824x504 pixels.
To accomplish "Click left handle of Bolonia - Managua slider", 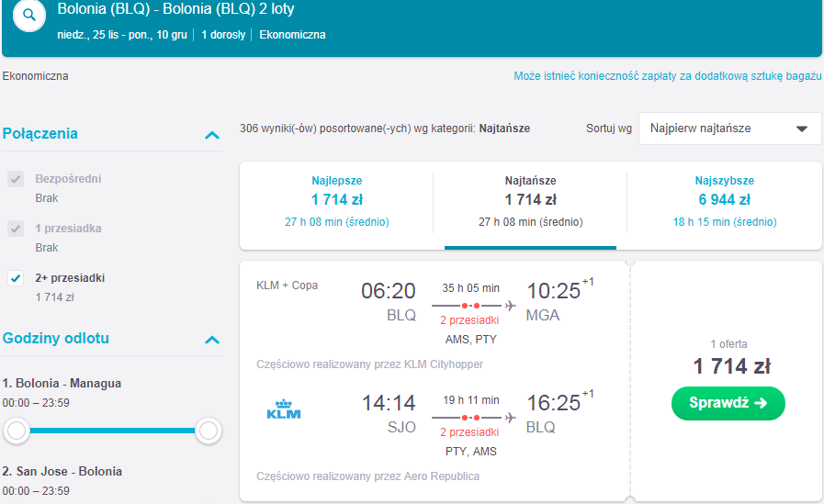I will tap(17, 431).
